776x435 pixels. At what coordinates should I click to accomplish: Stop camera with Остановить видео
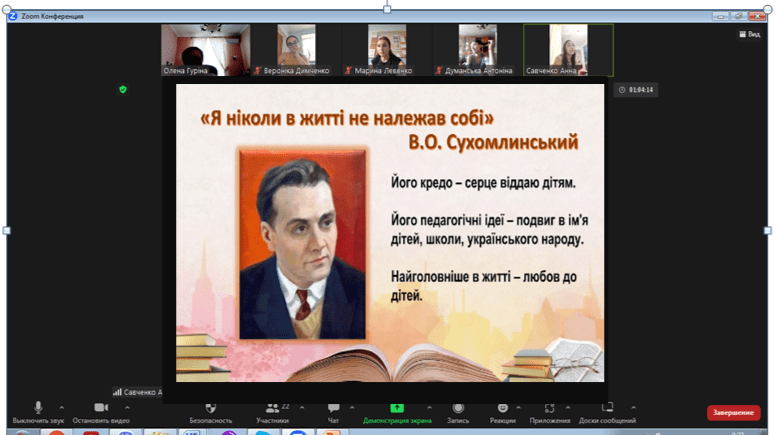tap(100, 408)
